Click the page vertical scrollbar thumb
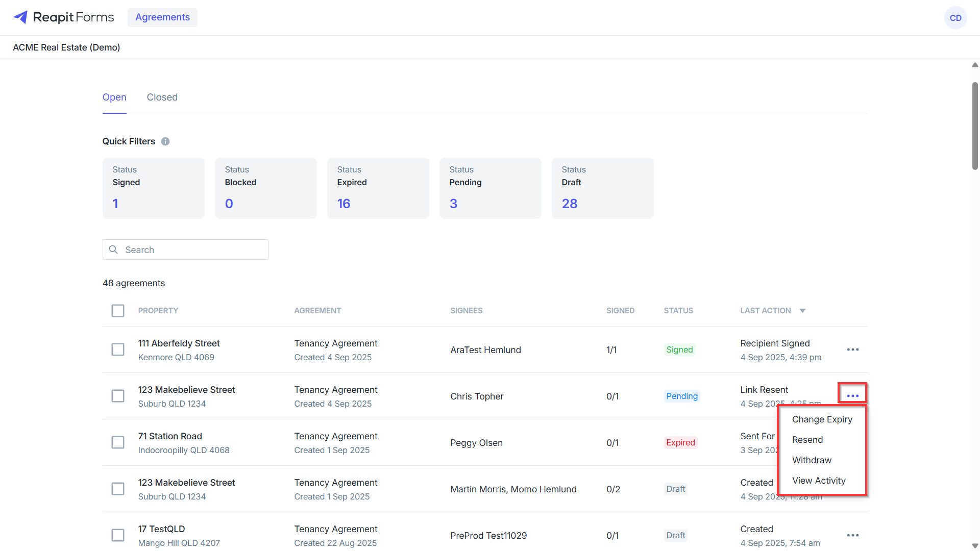 [x=975, y=126]
